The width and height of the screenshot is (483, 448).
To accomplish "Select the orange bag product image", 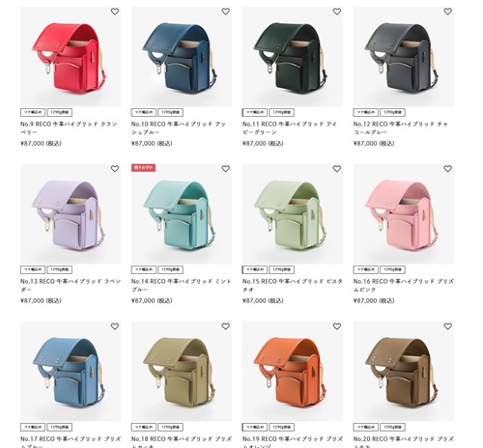I will point(293,371).
